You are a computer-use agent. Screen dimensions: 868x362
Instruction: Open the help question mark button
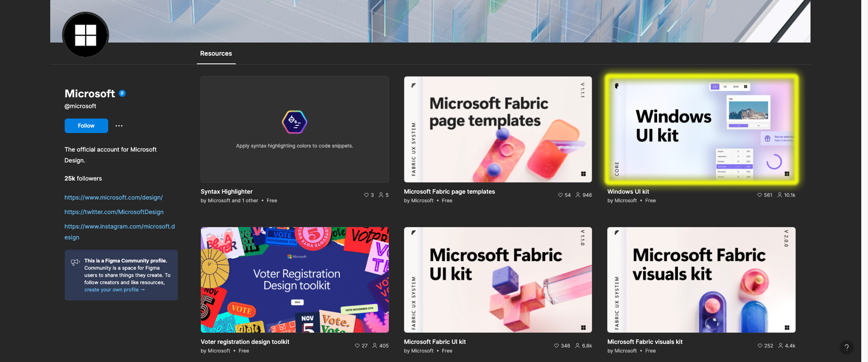tap(846, 348)
